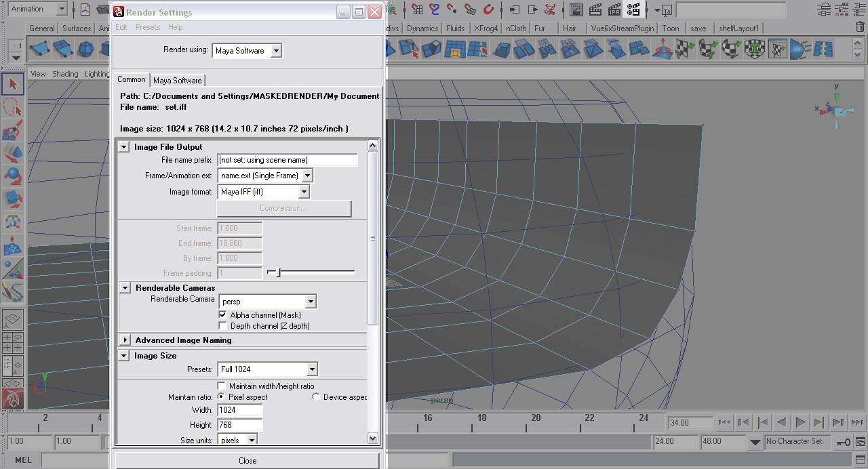Go to start of playback range
Image resolution: width=868 pixels, height=469 pixels.
[x=724, y=422]
